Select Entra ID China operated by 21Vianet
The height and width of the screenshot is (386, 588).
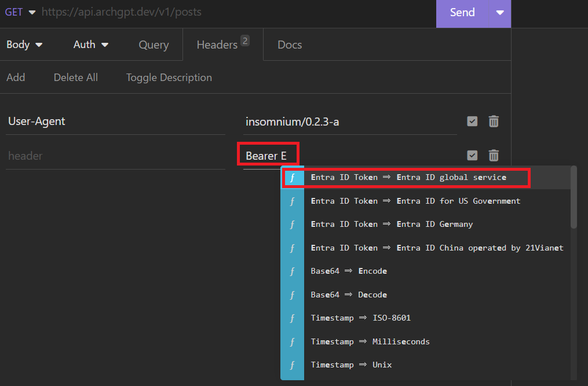(426, 248)
